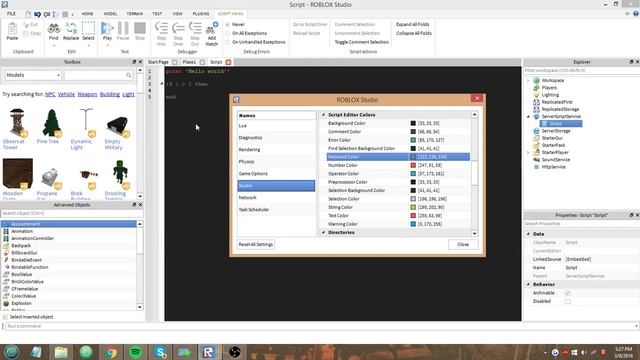Collapse Data section in Properties
Image resolution: width=640 pixels, height=360 pixels.
pos(528,234)
